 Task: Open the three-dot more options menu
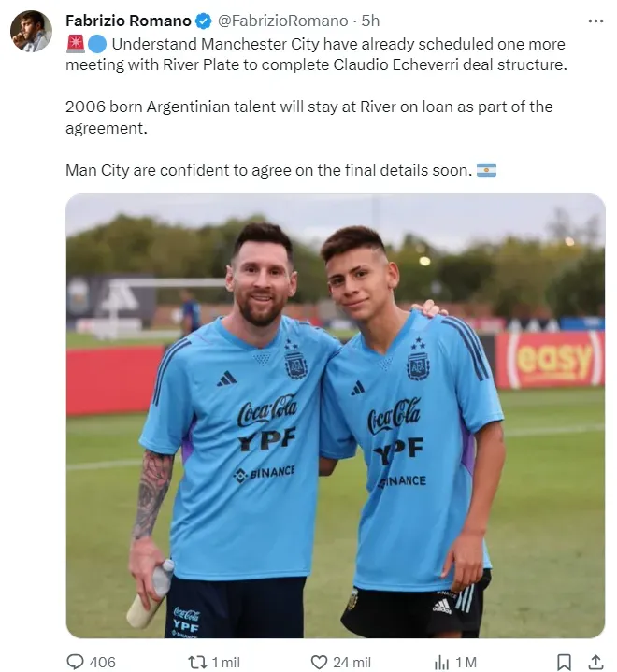[x=595, y=21]
